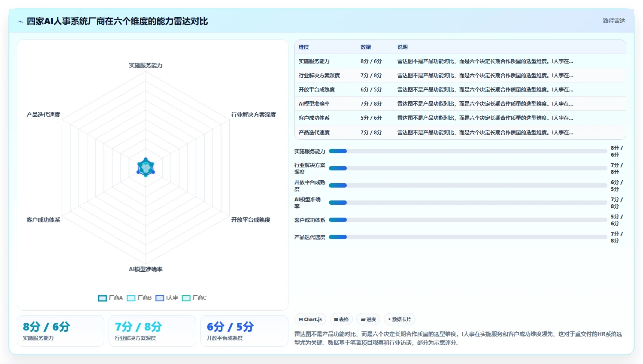
Task: Open the 6分 / 5分 开放平台成熟度 stat card
Action: (x=244, y=331)
